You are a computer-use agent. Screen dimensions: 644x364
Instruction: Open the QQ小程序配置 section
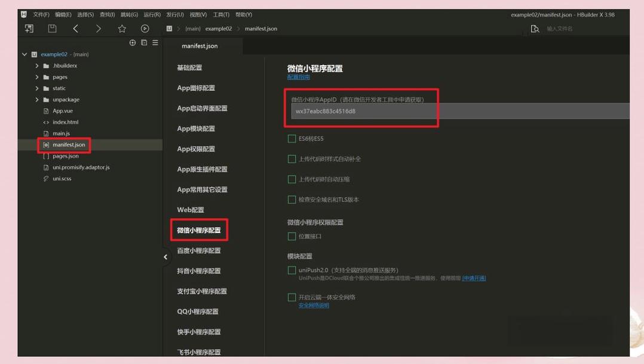[x=198, y=312]
